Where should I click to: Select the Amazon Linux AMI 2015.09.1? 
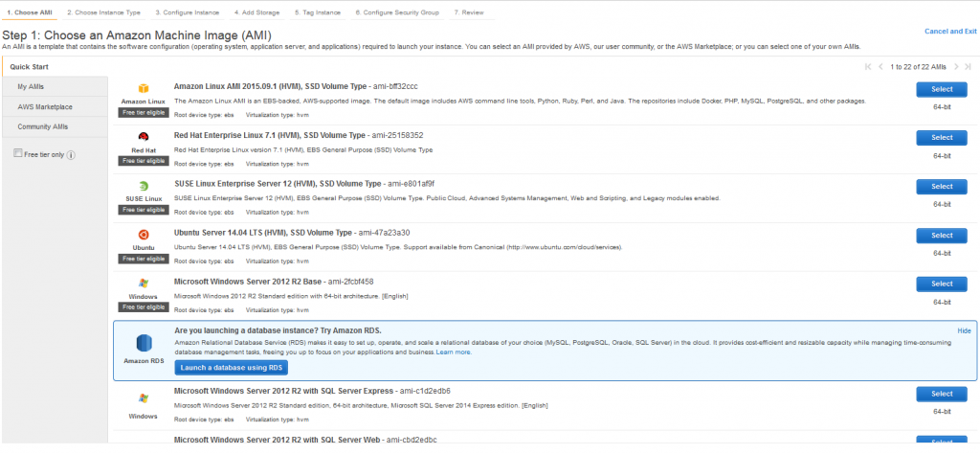[942, 89]
